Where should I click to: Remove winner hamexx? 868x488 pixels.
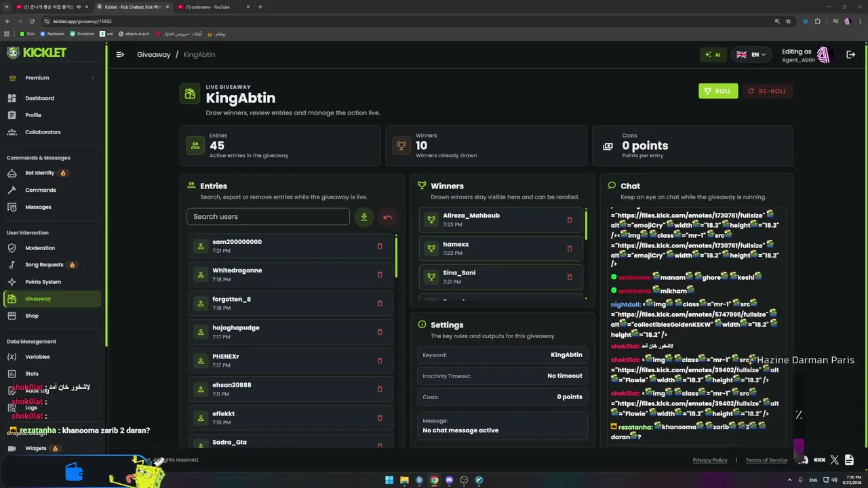click(570, 248)
